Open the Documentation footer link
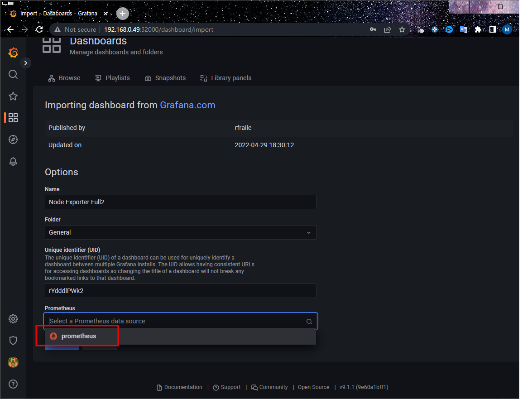This screenshot has width=532, height=399. click(179, 387)
